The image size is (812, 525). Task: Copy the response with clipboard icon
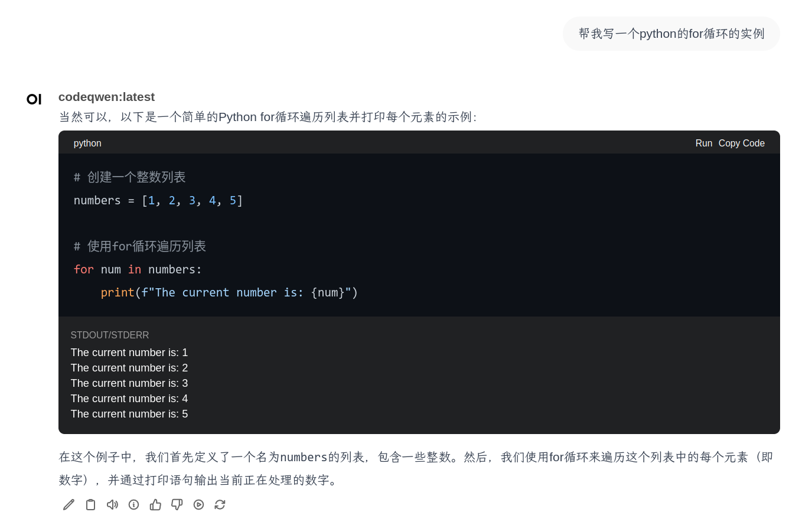pos(90,504)
